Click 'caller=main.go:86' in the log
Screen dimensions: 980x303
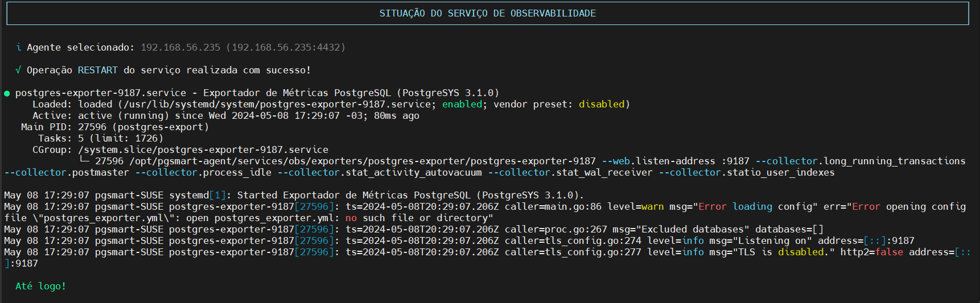click(x=553, y=206)
